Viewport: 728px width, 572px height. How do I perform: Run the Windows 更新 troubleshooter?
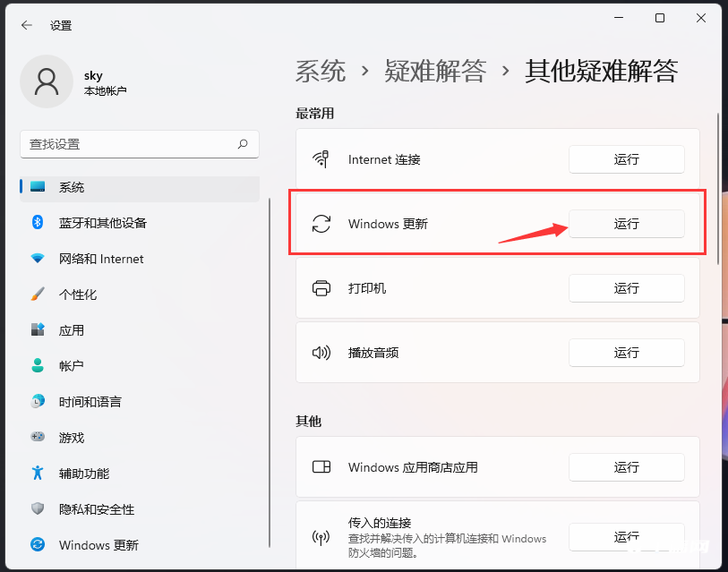626,224
